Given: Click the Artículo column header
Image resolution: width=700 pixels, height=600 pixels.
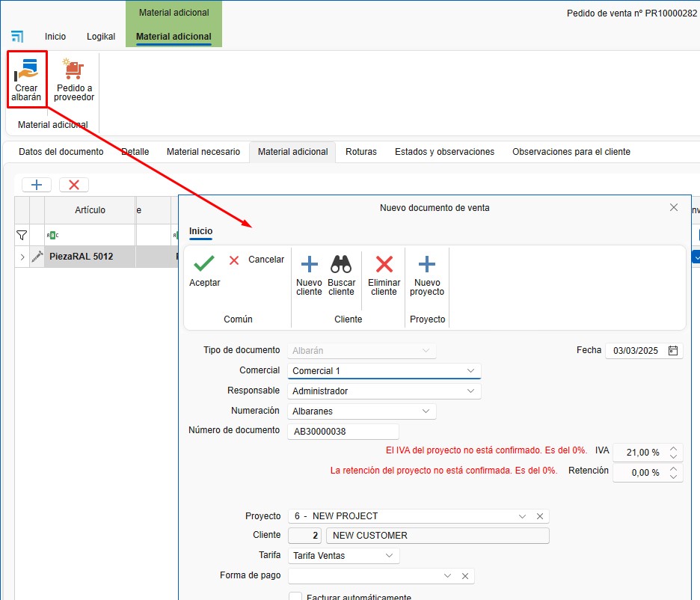Looking at the screenshot, I should 90,210.
